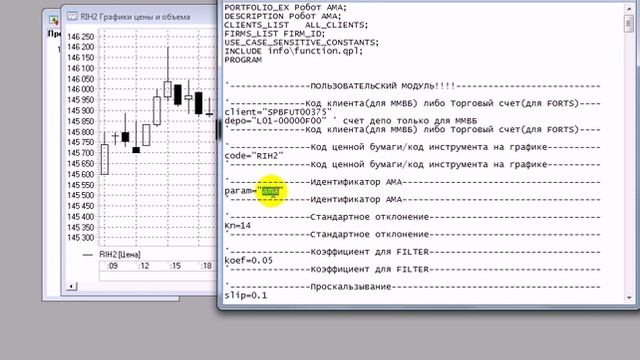The width and height of the screenshot is (640, 360).
Task: Click the 146 000 price axis label
Action: [80, 89]
